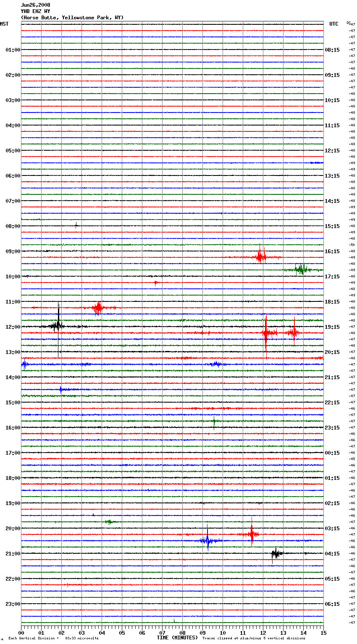Select the 11:00 MST row label
The width and height of the screenshot is (357, 644).
tap(13, 302)
